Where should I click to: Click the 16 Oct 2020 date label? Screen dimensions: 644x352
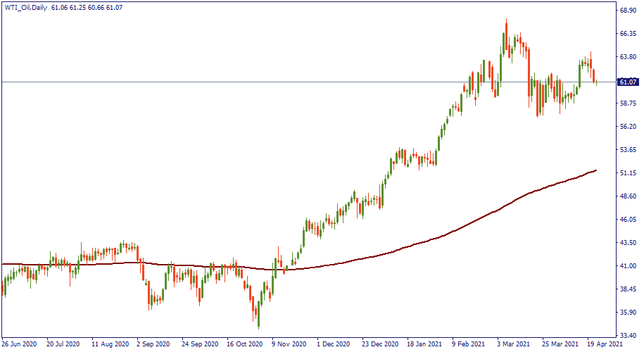[x=244, y=345]
